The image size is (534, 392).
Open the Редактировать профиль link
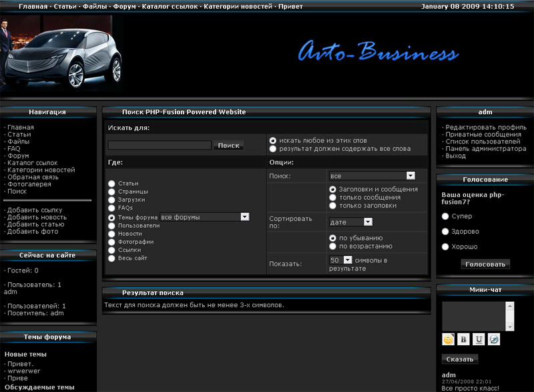[x=486, y=128]
